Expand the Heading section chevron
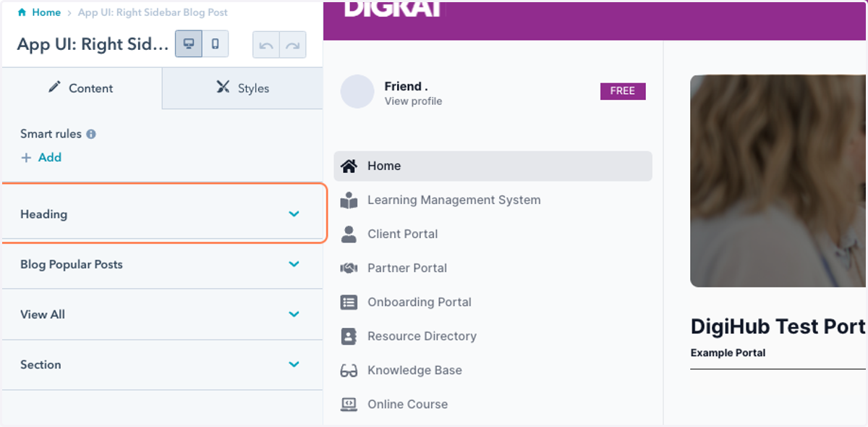Screen dimensions: 868x427 (x=294, y=214)
